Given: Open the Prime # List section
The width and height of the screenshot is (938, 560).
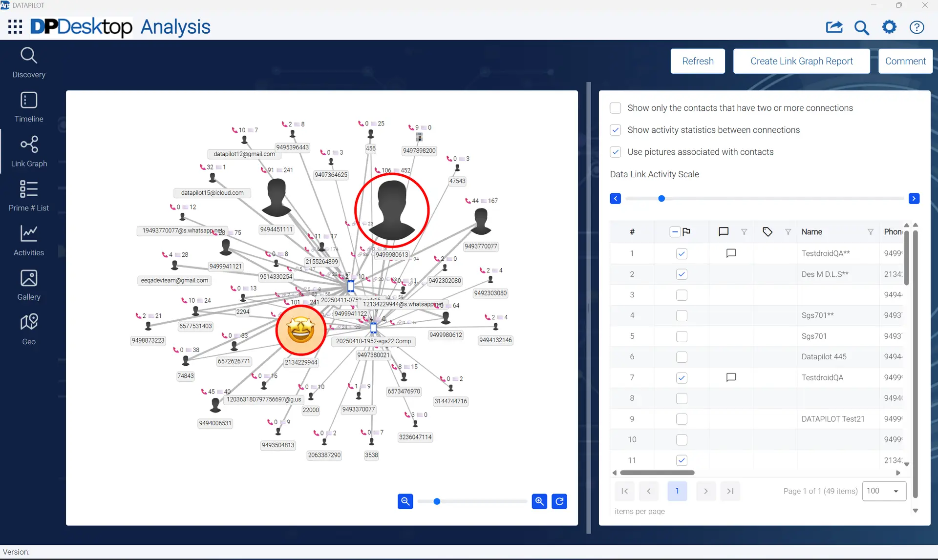Looking at the screenshot, I should pyautogui.click(x=29, y=196).
